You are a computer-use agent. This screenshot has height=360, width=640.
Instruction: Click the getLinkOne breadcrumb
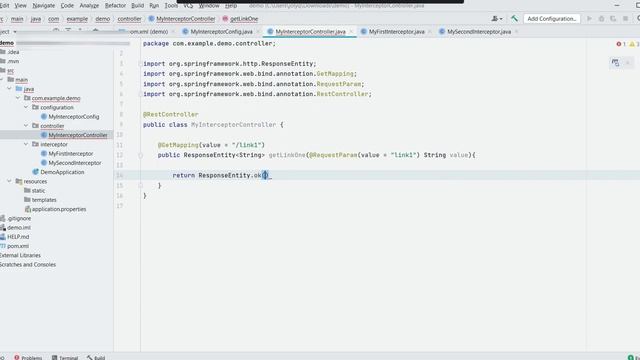pyautogui.click(x=244, y=19)
